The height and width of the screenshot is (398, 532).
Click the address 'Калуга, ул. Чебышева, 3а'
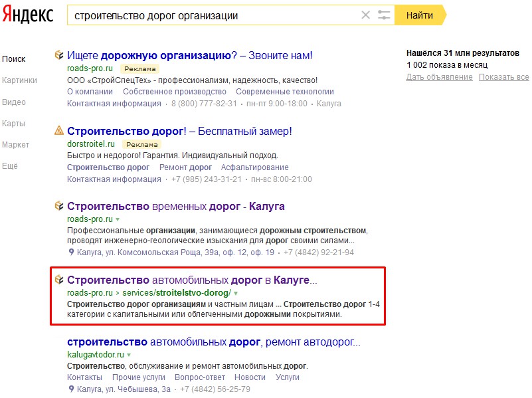tap(124, 389)
